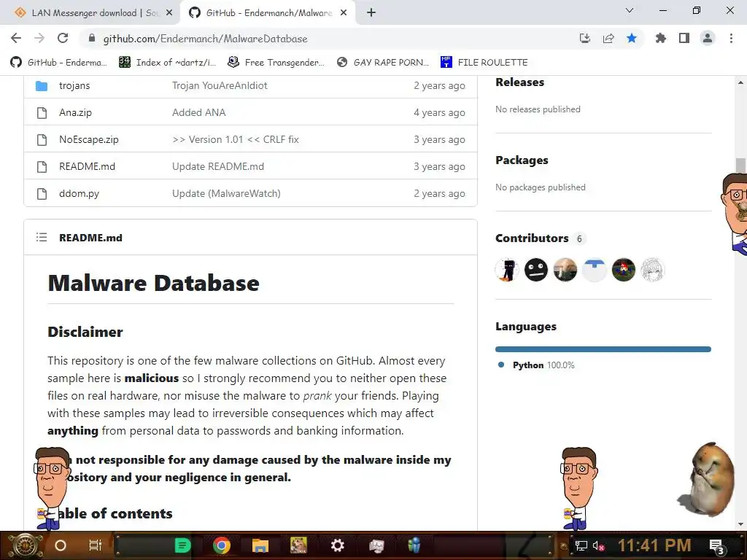This screenshot has width=747, height=560.
Task: Click the scrollbar down arrow
Action: pos(740,524)
